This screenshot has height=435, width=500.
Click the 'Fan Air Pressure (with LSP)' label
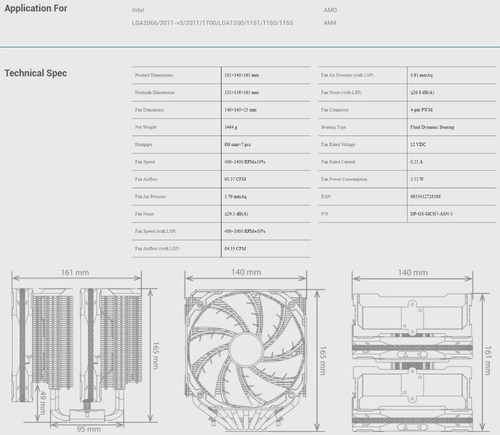[347, 75]
